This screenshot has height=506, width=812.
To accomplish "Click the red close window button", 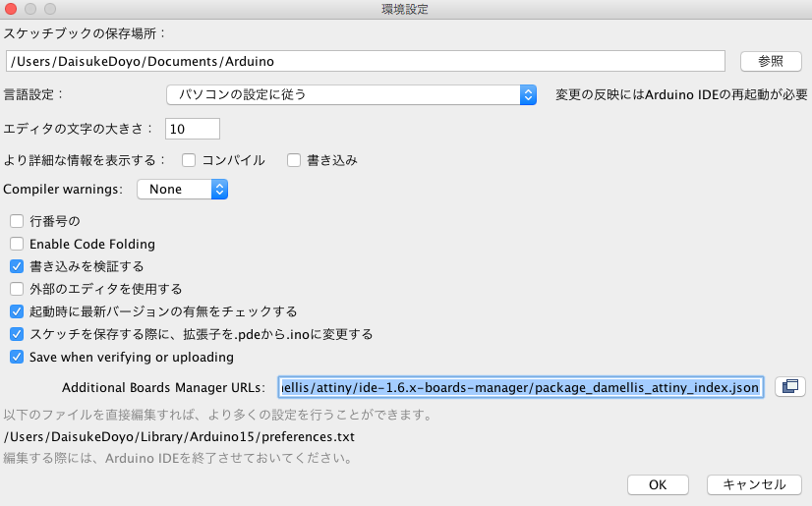I will 11,9.
